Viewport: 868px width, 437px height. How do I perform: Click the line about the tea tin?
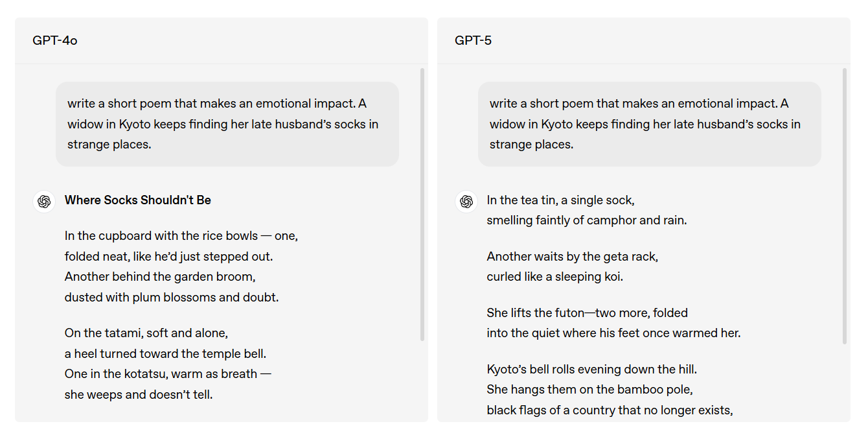(560, 200)
